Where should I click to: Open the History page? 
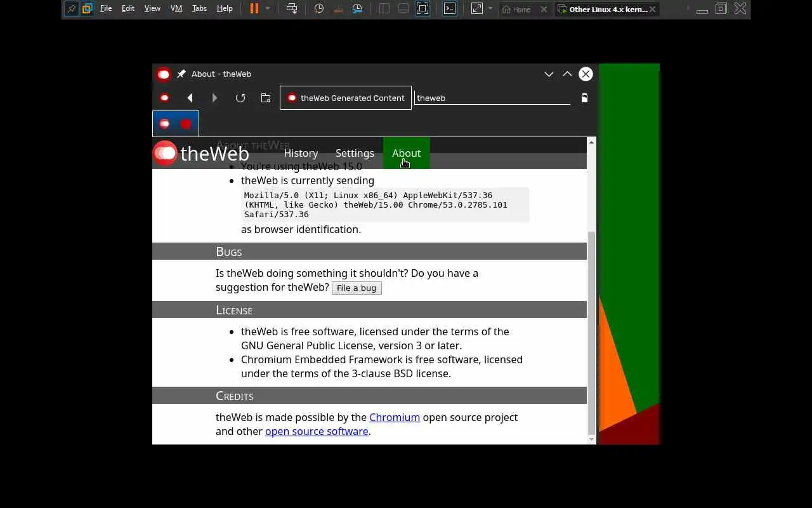[x=301, y=153]
